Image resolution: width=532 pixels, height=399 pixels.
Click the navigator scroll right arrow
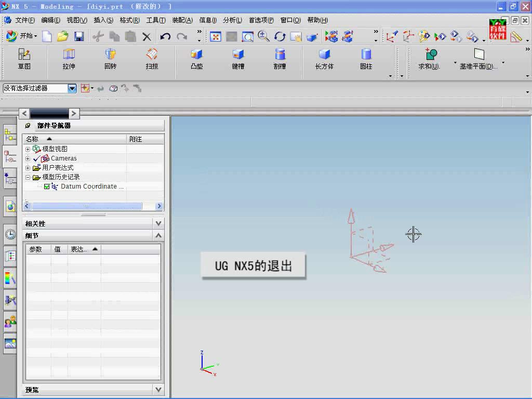point(159,206)
